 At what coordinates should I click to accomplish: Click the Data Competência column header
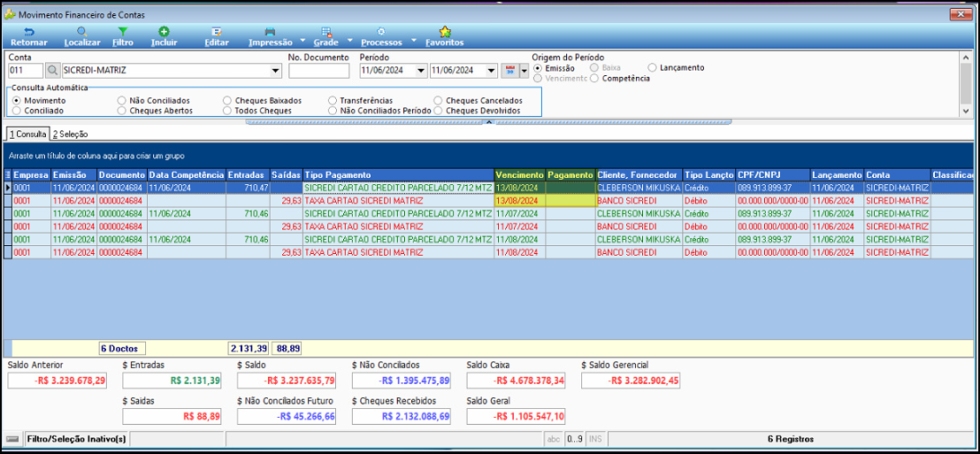tap(187, 174)
